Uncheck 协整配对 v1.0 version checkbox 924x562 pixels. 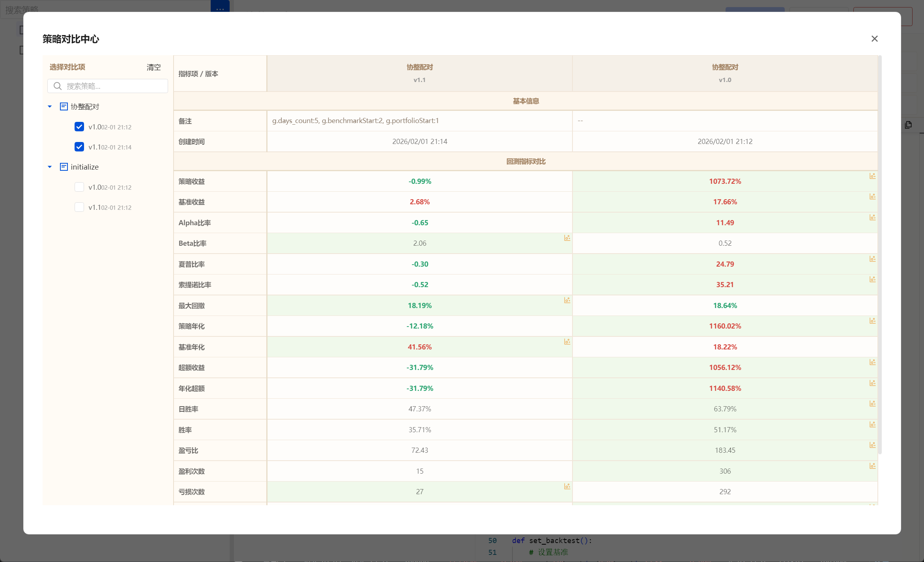click(79, 127)
